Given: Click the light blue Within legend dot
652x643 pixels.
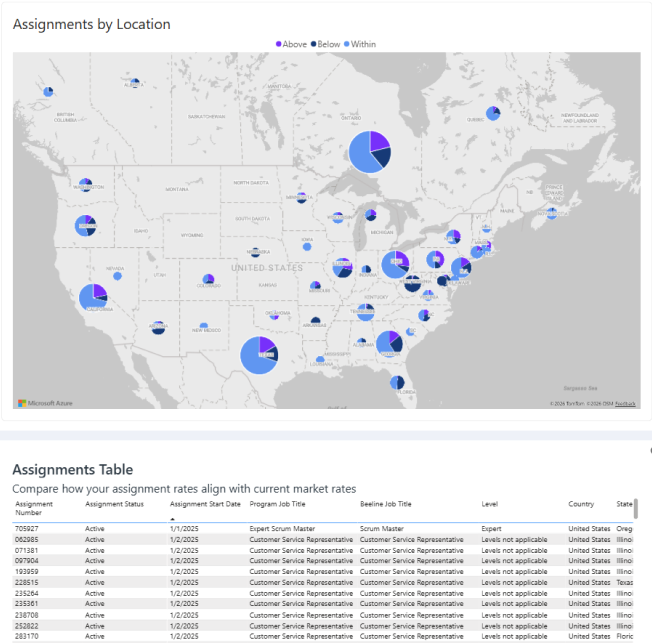Looking at the screenshot, I should [347, 44].
